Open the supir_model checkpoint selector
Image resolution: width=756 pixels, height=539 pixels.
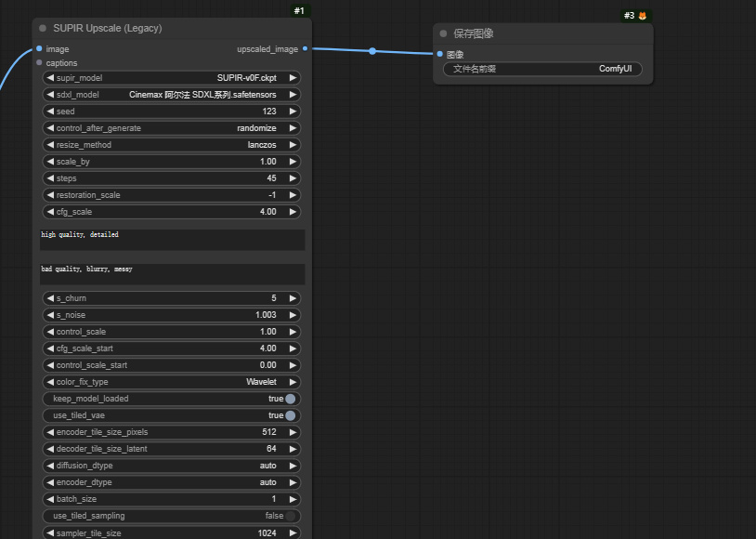[171, 77]
